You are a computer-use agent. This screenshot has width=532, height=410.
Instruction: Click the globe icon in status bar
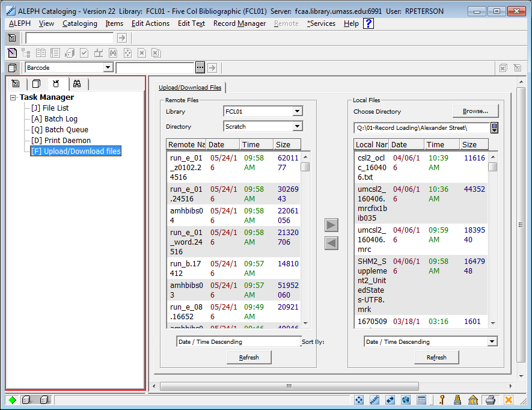tap(406, 400)
